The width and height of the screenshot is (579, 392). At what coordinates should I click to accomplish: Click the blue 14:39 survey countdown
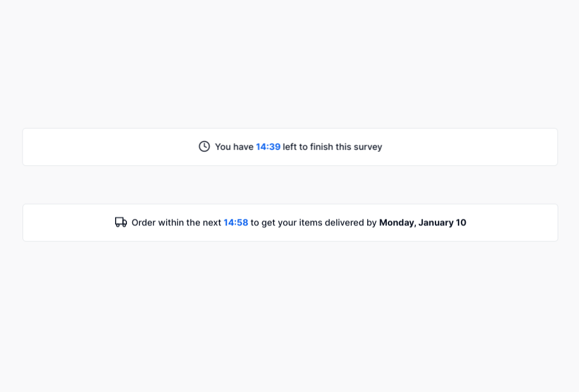(x=268, y=146)
